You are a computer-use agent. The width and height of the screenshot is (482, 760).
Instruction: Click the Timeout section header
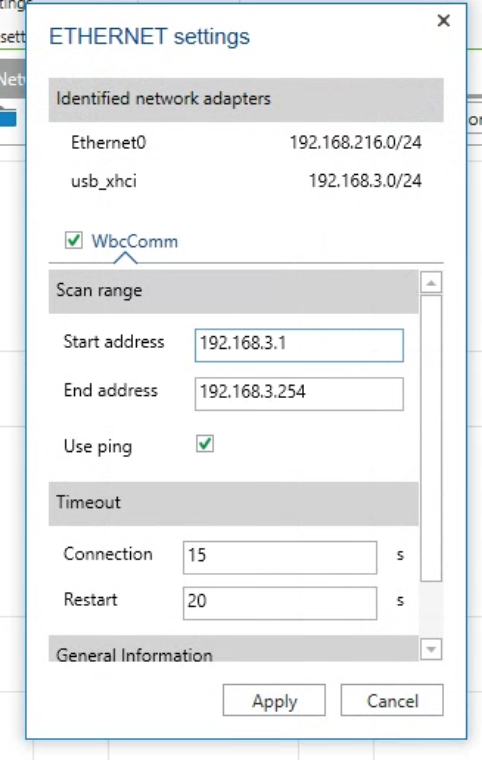click(x=233, y=503)
